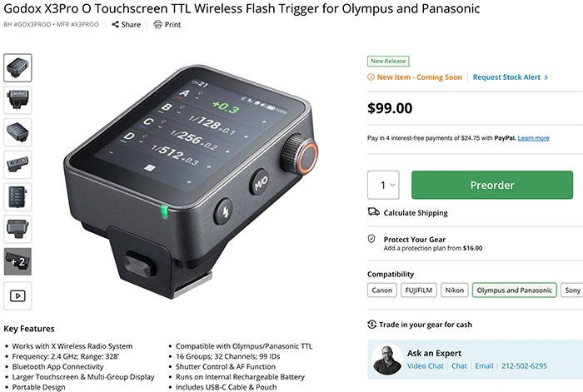Click the Protect Your Gear shield icon
583x392 pixels.
tap(371, 239)
